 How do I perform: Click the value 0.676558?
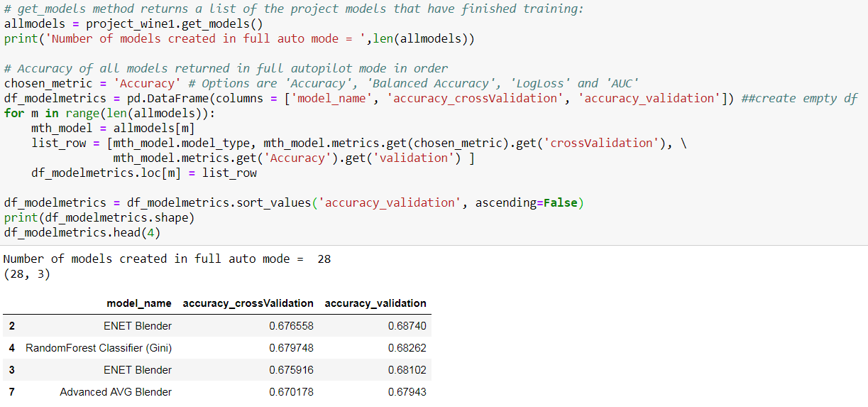click(x=291, y=326)
